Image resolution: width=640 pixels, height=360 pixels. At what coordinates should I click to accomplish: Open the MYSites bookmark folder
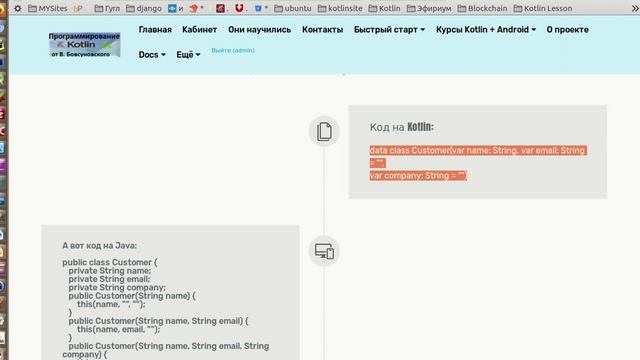click(48, 8)
